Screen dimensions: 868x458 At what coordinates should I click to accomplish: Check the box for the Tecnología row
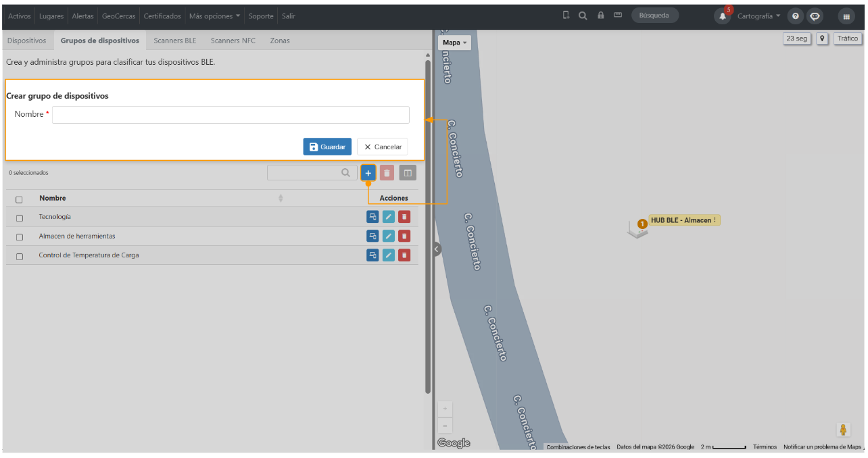tap(20, 218)
